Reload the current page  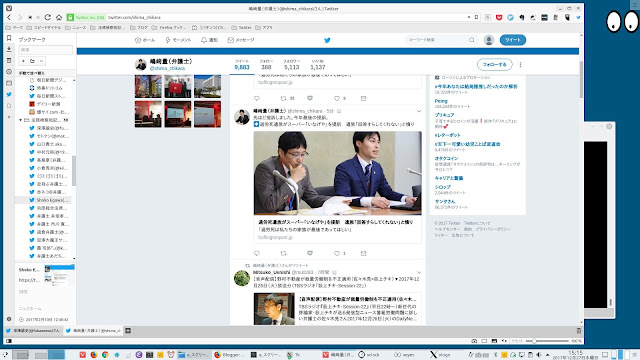[48, 17]
